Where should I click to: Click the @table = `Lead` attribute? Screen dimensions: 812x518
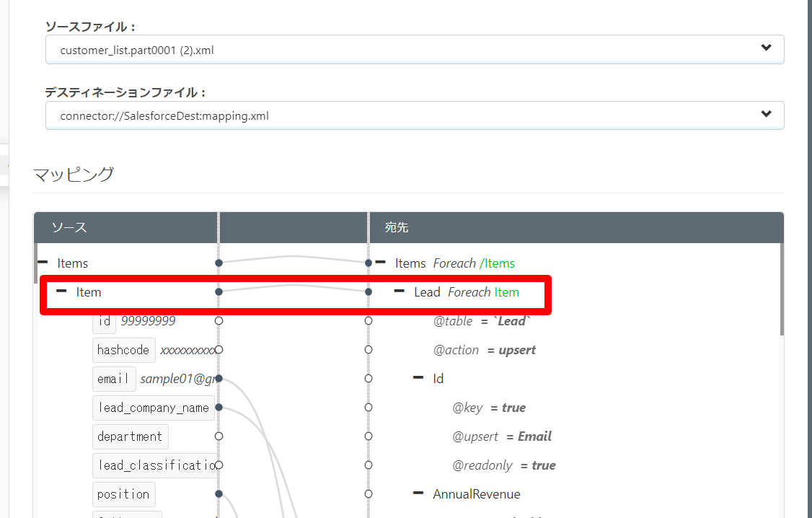click(x=482, y=321)
